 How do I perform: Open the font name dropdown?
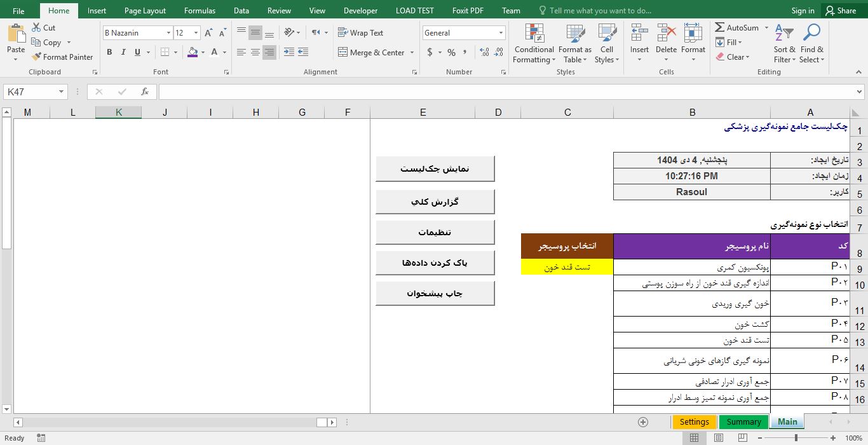(x=168, y=33)
